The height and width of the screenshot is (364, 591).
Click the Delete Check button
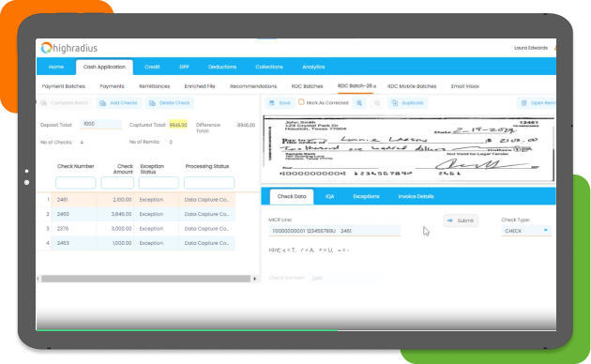click(x=170, y=103)
